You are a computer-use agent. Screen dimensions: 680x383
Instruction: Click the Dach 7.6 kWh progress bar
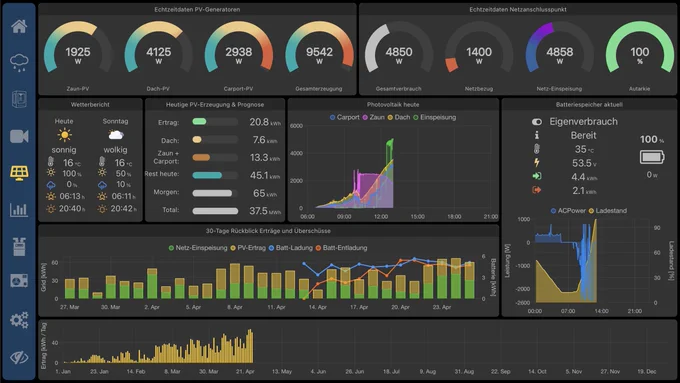pyautogui.click(x=215, y=140)
